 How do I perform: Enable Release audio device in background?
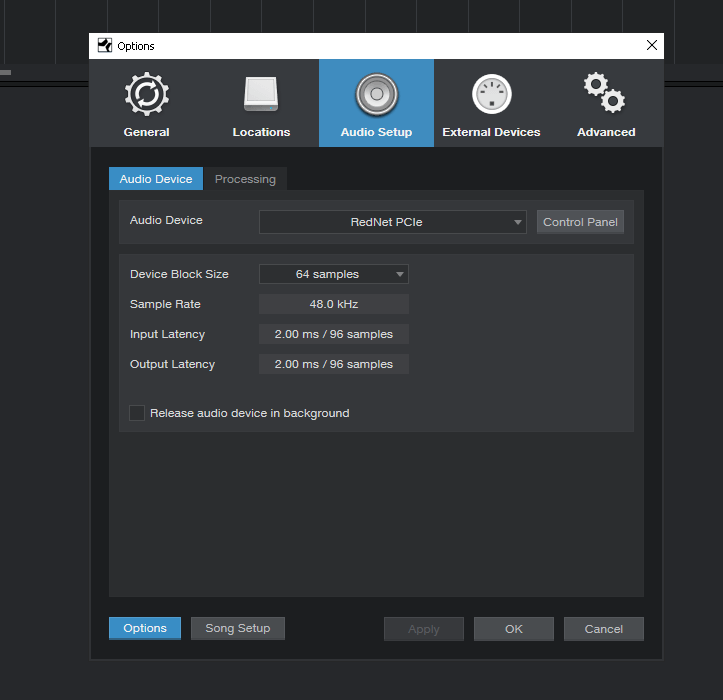(137, 413)
